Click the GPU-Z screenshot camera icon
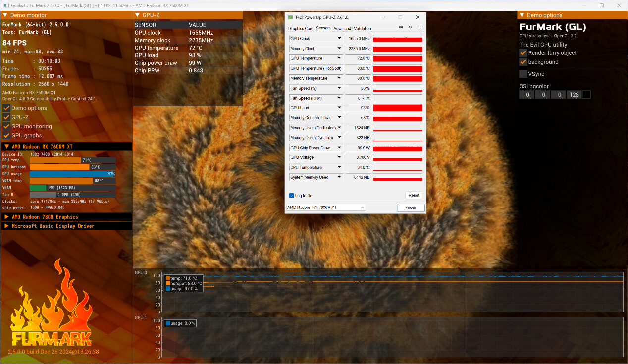Image resolution: width=628 pixels, height=364 pixels. [401, 27]
